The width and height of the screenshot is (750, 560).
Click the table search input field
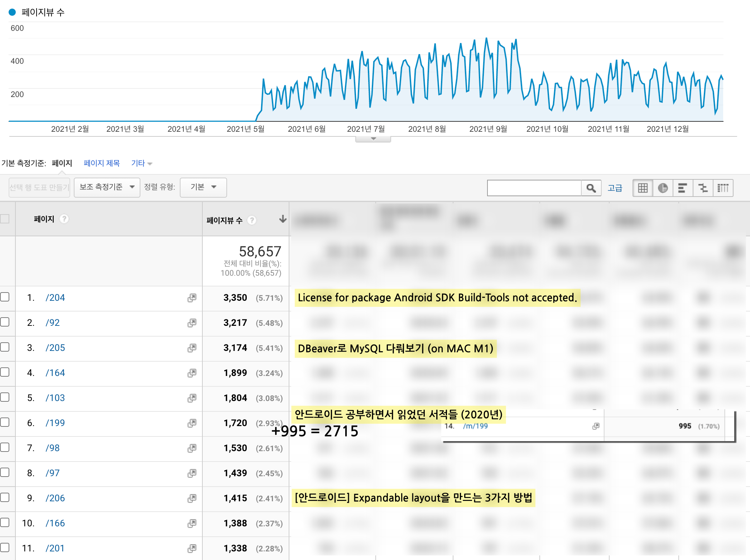coord(534,188)
